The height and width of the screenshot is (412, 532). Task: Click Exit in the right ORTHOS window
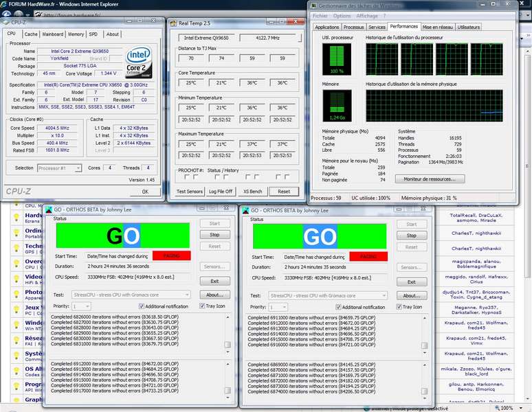pyautogui.click(x=412, y=282)
